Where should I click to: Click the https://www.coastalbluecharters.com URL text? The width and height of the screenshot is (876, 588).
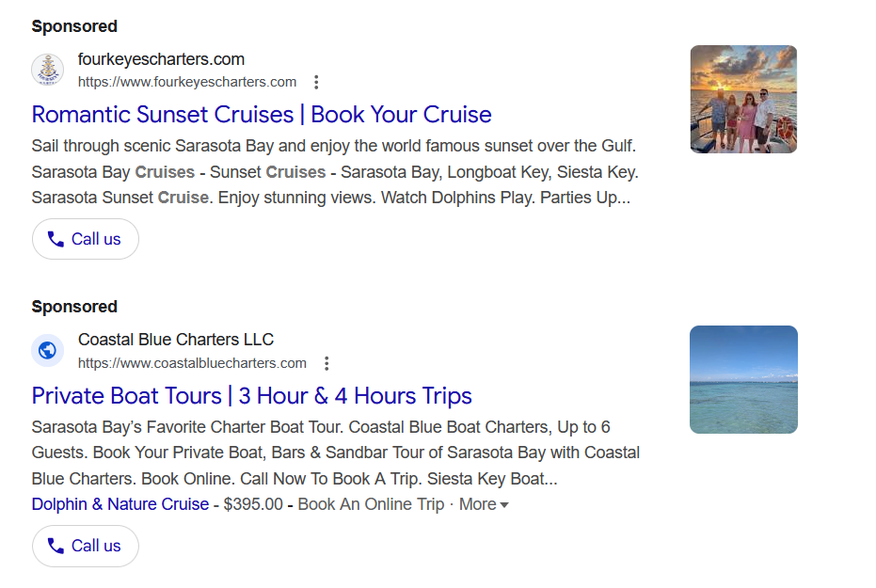click(x=192, y=363)
